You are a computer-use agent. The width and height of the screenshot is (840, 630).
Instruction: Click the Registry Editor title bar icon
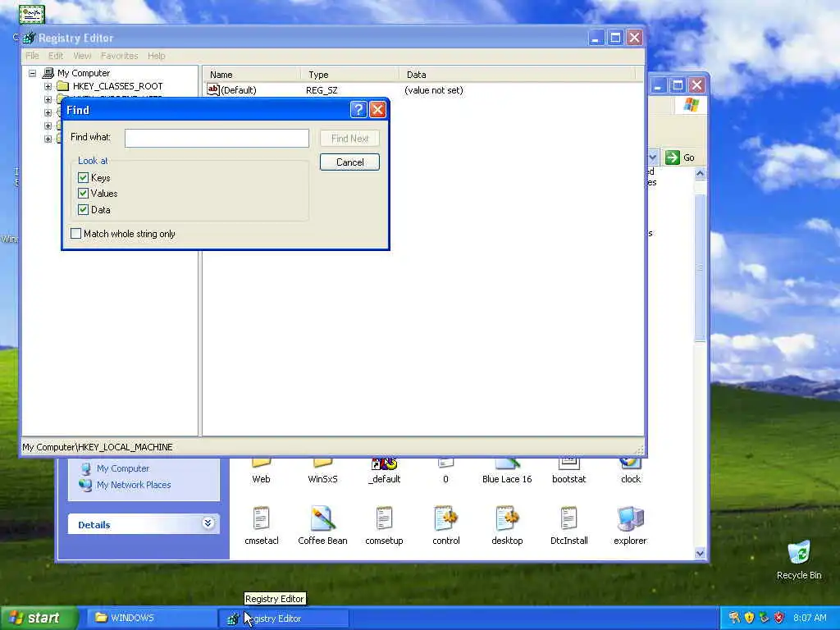(x=30, y=38)
